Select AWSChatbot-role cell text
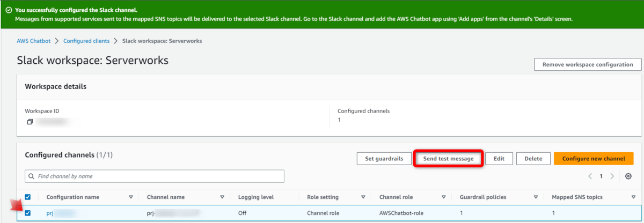The width and height of the screenshot is (644, 223). pyautogui.click(x=401, y=213)
